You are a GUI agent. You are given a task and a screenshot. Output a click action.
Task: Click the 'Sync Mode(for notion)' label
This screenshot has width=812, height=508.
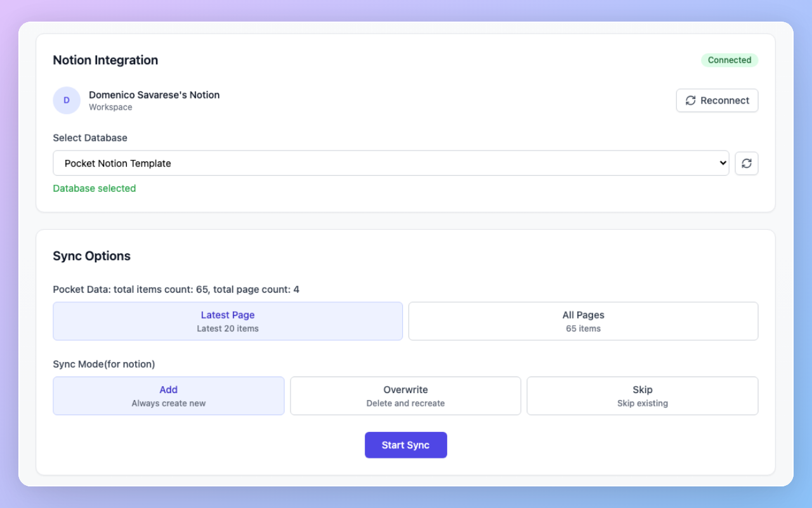(x=104, y=364)
